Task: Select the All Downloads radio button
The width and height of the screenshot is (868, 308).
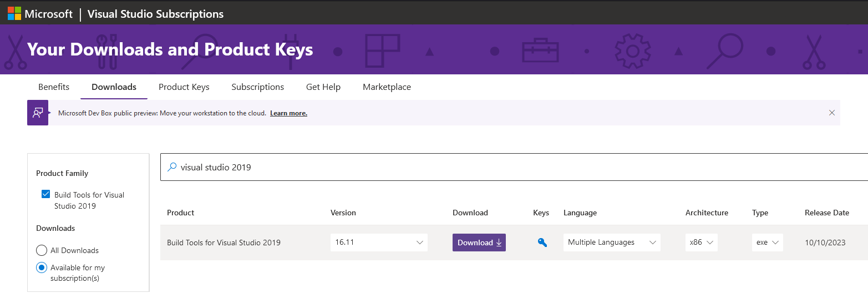Action: coord(42,250)
